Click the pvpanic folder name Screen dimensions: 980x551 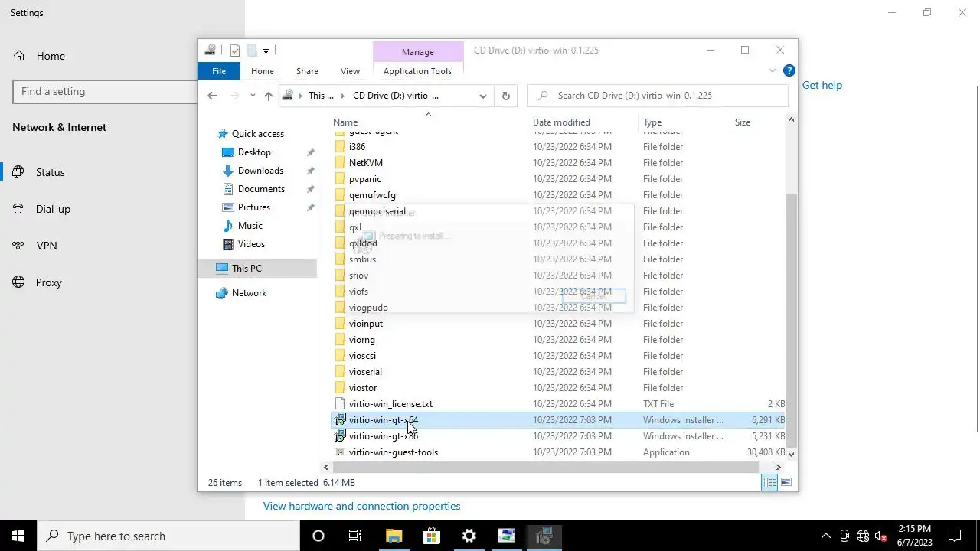click(x=365, y=179)
